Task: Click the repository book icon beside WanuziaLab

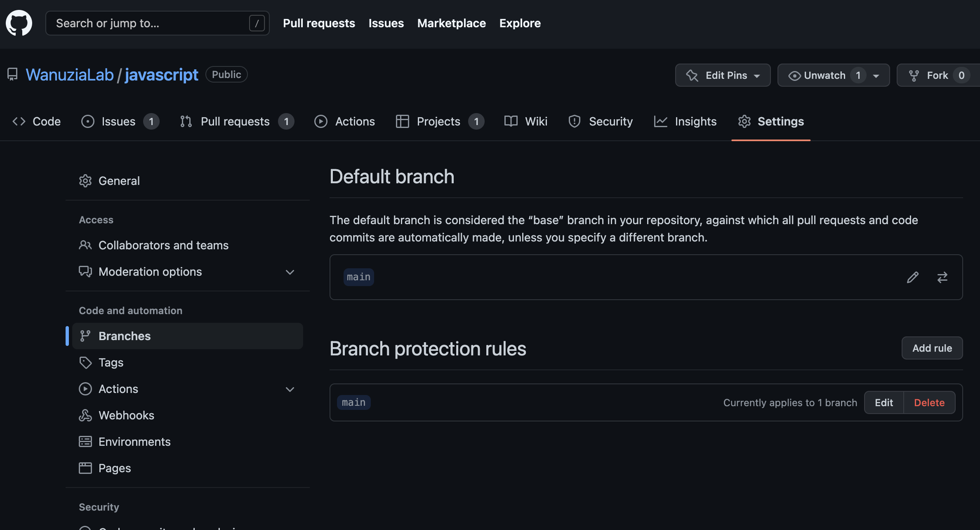Action: (12, 75)
